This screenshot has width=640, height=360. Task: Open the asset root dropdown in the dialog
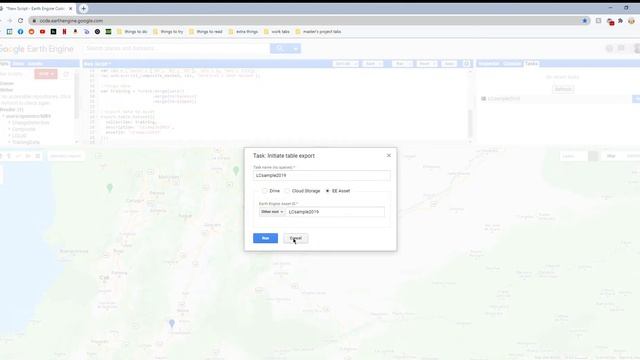point(272,212)
